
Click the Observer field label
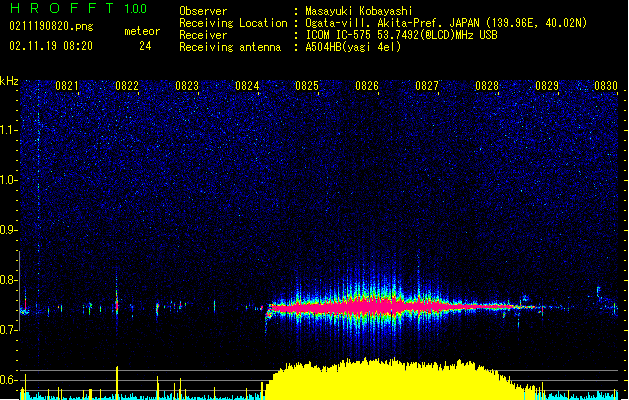(x=203, y=11)
